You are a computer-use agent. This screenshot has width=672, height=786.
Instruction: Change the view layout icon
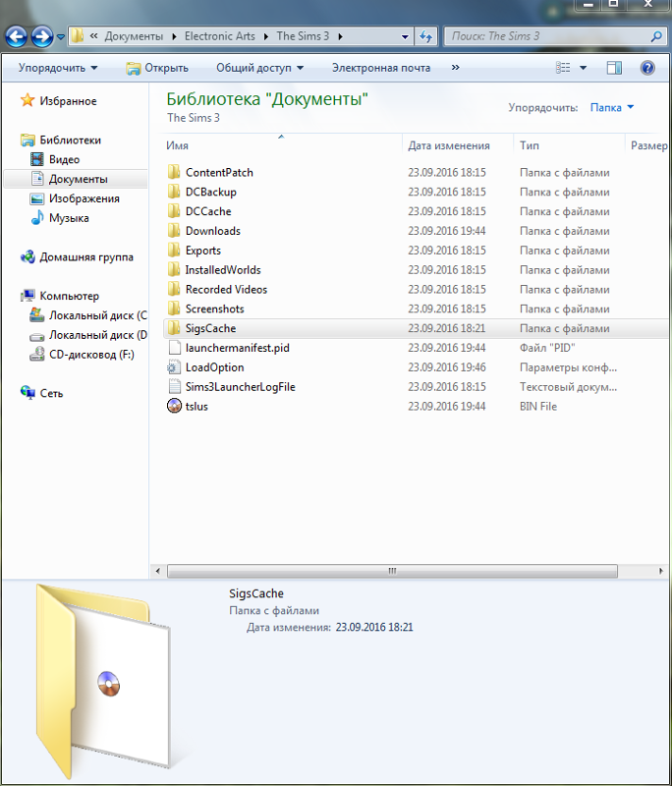click(563, 67)
